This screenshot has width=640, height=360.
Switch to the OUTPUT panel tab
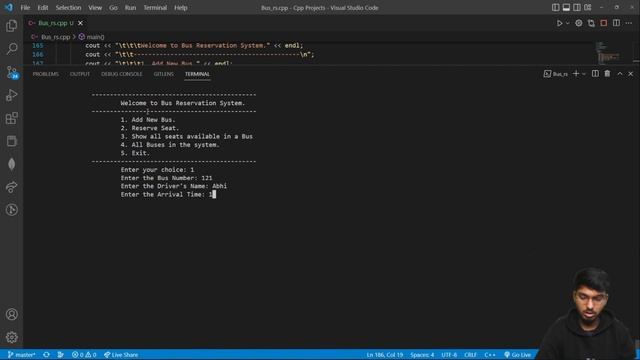tap(80, 74)
